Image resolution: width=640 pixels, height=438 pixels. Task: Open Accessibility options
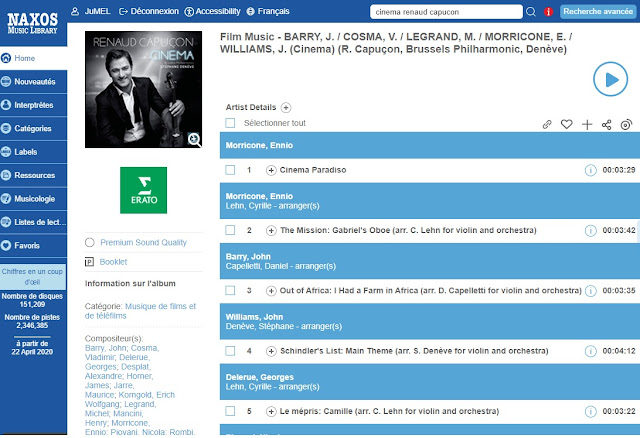212,11
